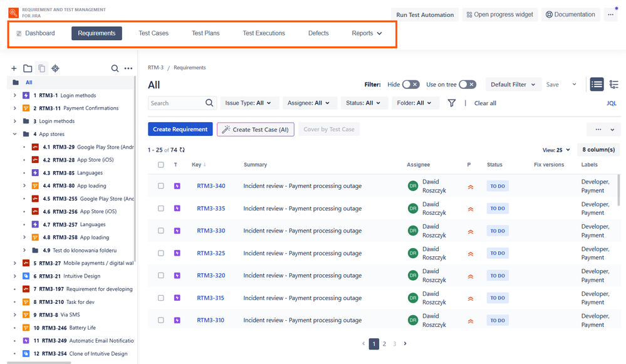Check the box for RTM3-340 row

pos(161,186)
